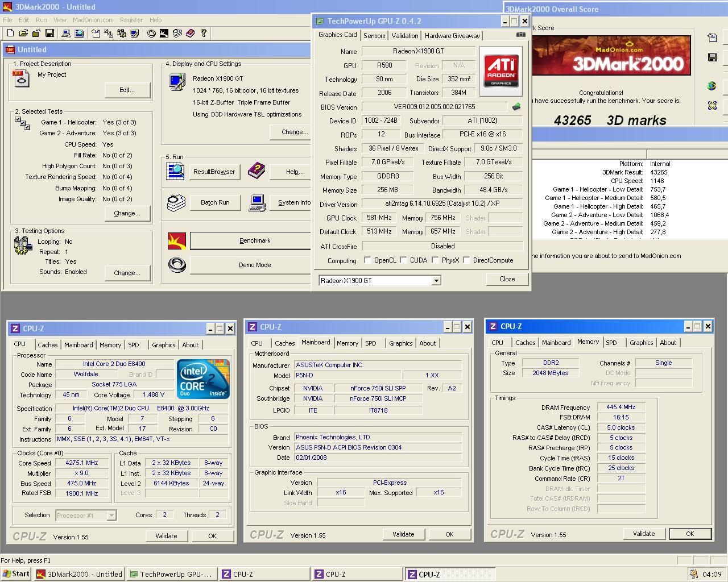Open the File menu in 3DMark2000

(x=7, y=20)
